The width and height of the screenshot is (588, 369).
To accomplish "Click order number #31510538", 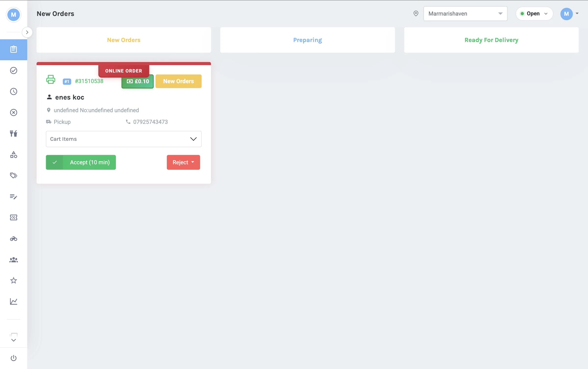I will pyautogui.click(x=89, y=81).
